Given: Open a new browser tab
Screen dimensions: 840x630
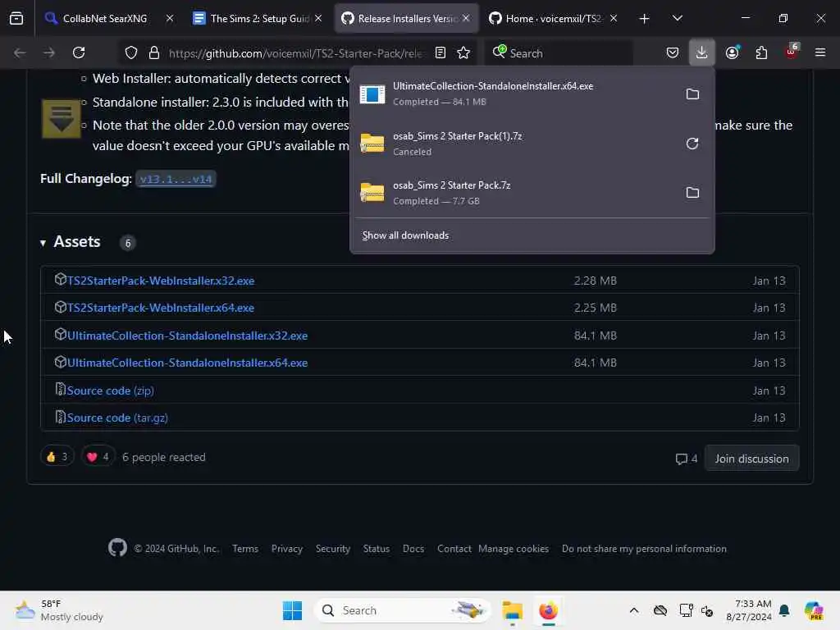Looking at the screenshot, I should pos(645,19).
